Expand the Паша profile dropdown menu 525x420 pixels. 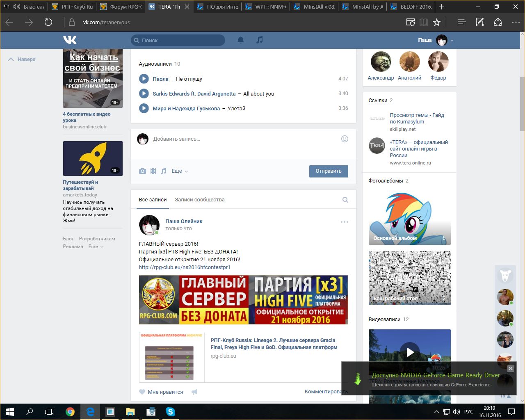click(x=452, y=40)
